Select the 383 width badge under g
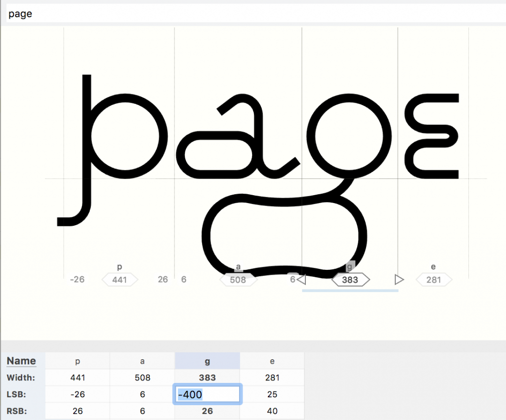 350,280
